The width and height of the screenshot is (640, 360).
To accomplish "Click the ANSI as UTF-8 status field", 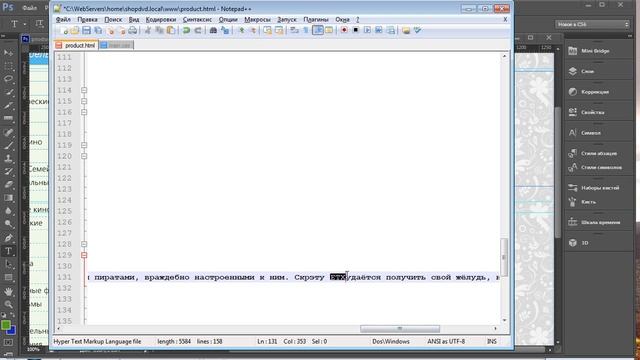I will [x=446, y=341].
